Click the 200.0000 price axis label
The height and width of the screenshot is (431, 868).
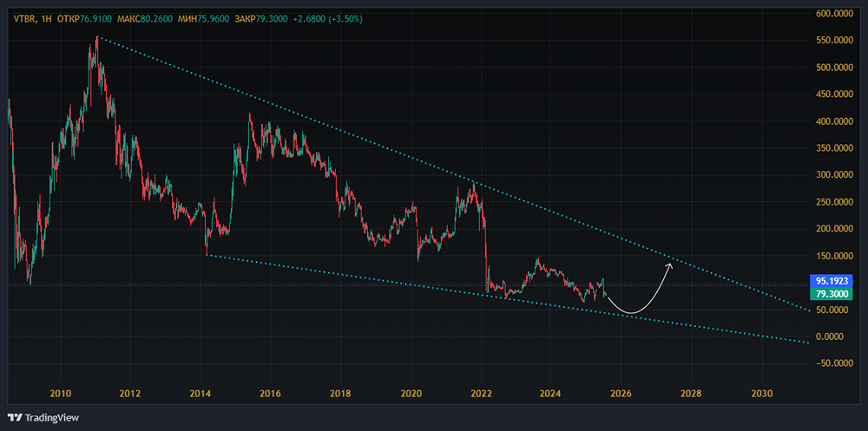pos(833,229)
